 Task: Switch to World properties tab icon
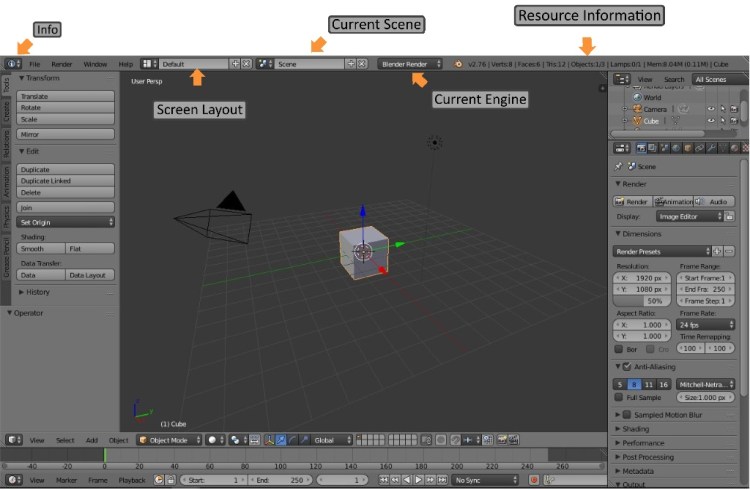tap(676, 148)
